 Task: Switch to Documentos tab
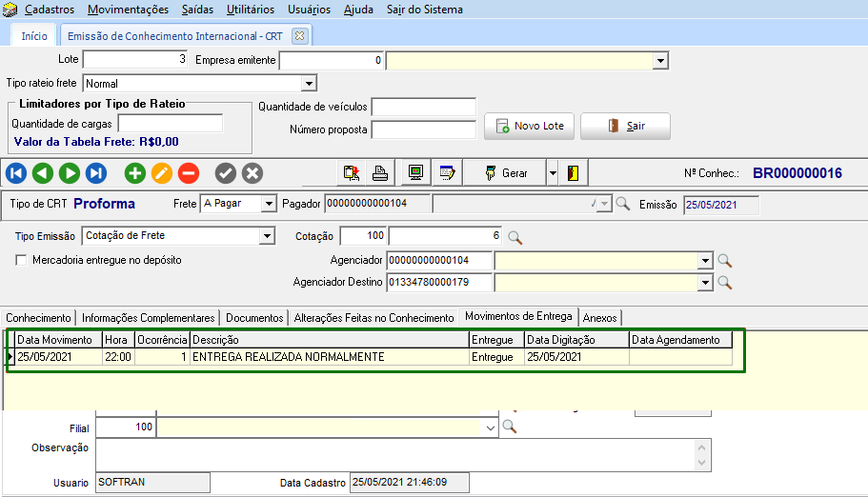[254, 318]
